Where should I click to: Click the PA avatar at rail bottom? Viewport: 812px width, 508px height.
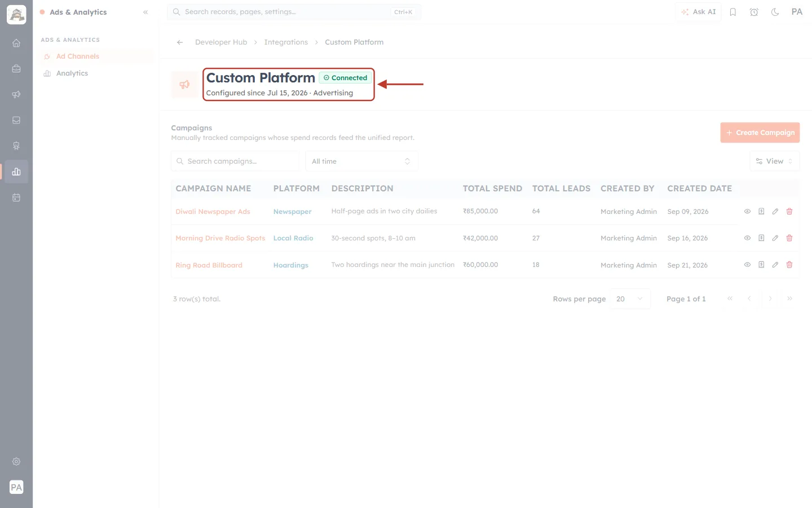pos(16,487)
